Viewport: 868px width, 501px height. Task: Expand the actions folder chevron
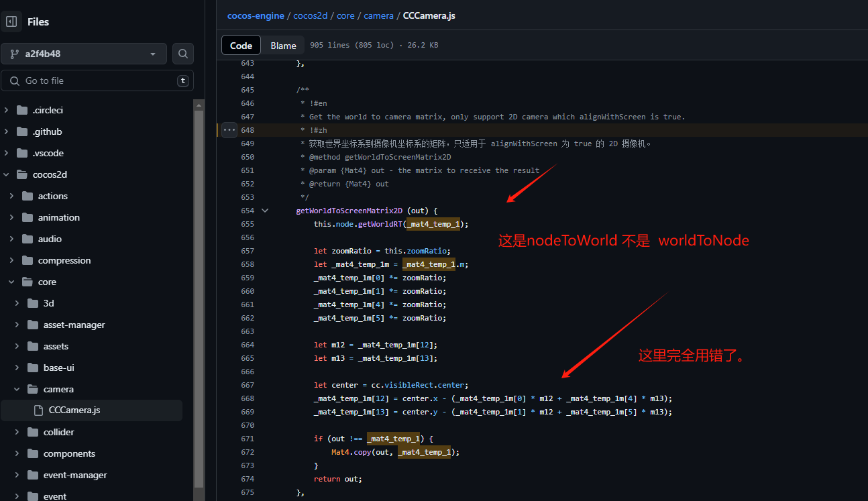click(x=12, y=196)
